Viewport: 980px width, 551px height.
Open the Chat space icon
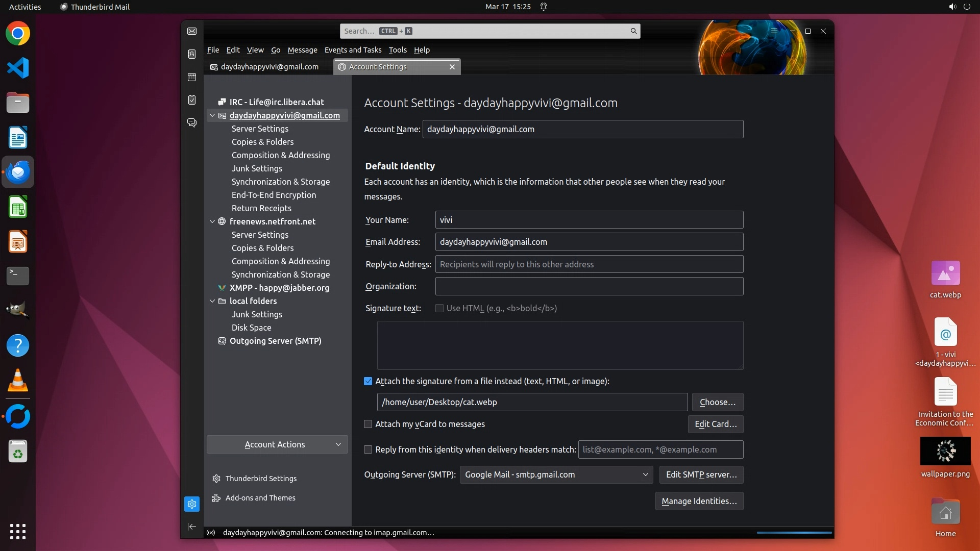click(x=192, y=123)
